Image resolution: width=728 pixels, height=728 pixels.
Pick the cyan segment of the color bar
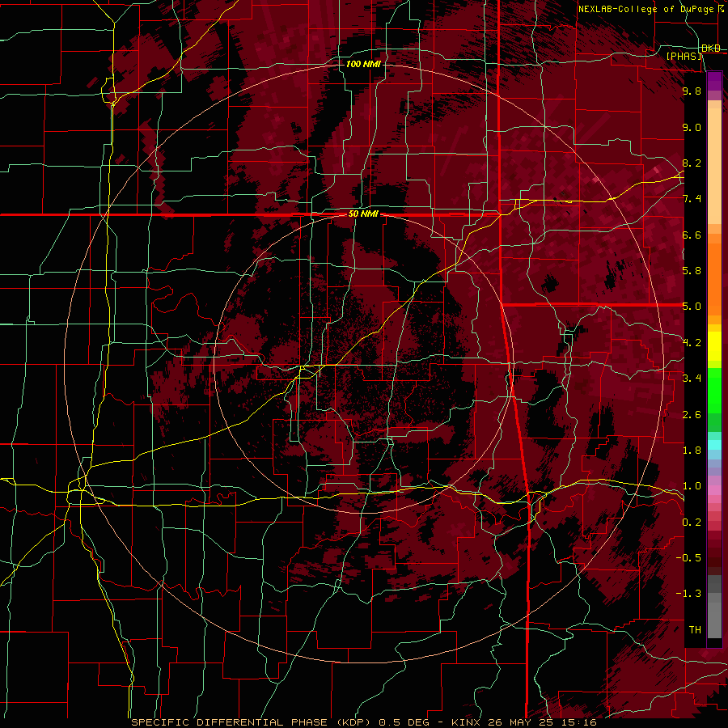[x=714, y=444]
